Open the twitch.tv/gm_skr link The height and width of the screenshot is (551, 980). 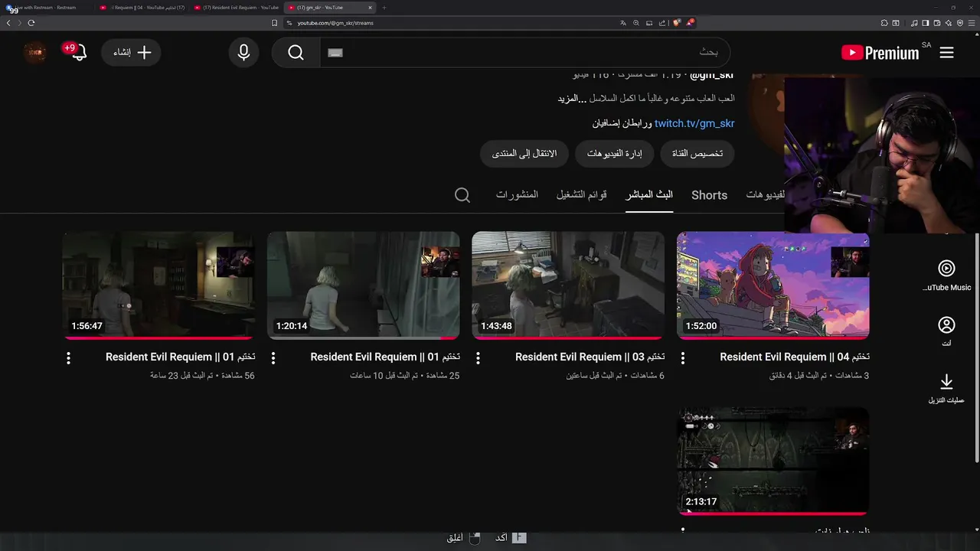tap(694, 123)
